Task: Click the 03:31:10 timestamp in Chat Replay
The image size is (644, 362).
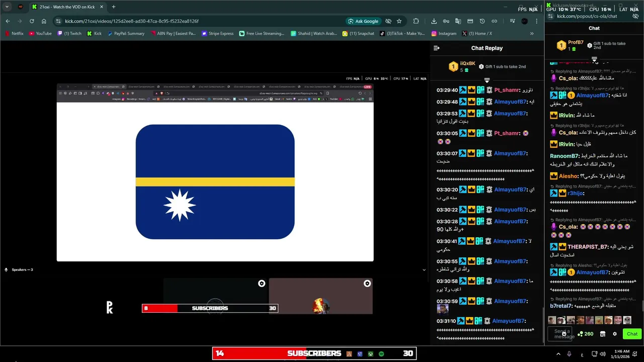Action: (x=446, y=321)
